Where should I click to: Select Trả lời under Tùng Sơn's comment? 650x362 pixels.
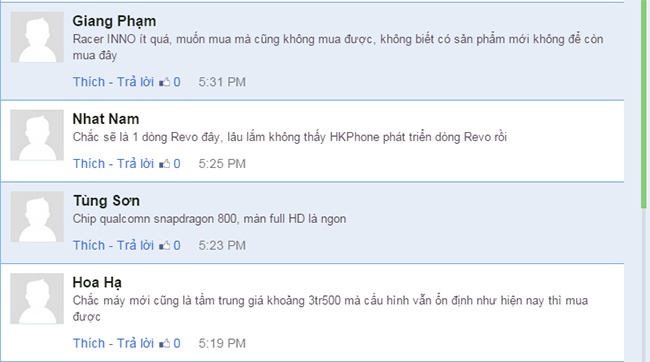pyautogui.click(x=135, y=245)
